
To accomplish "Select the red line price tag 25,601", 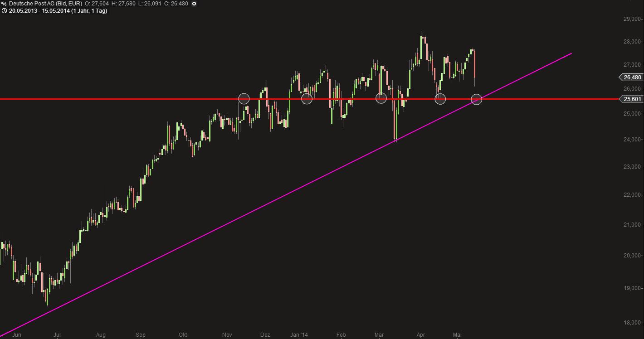I will [632, 99].
